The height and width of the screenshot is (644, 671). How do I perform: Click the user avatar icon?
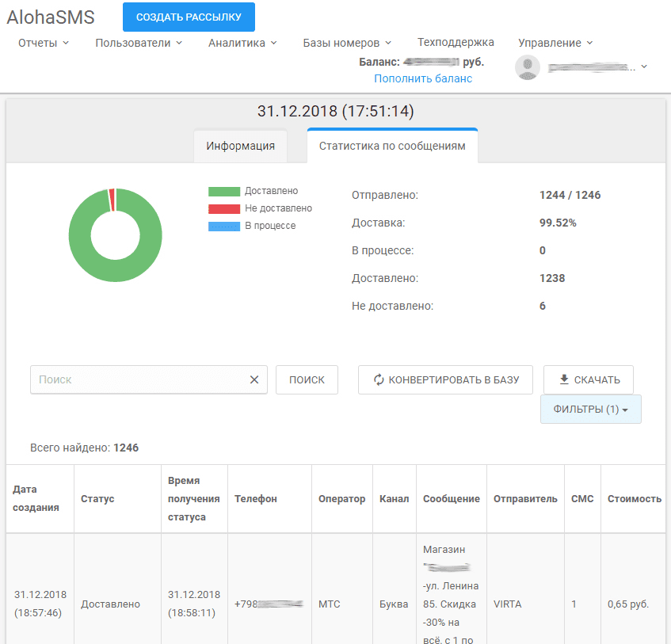click(528, 67)
